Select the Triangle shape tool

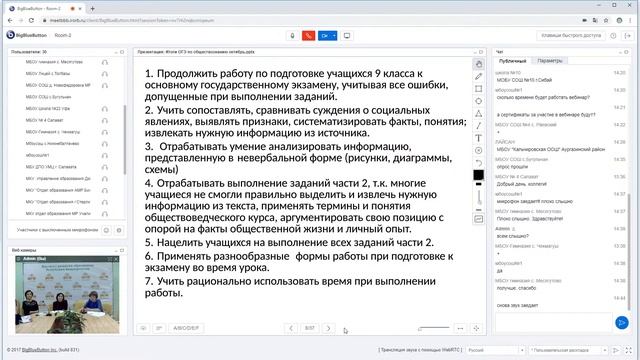tap(479, 113)
